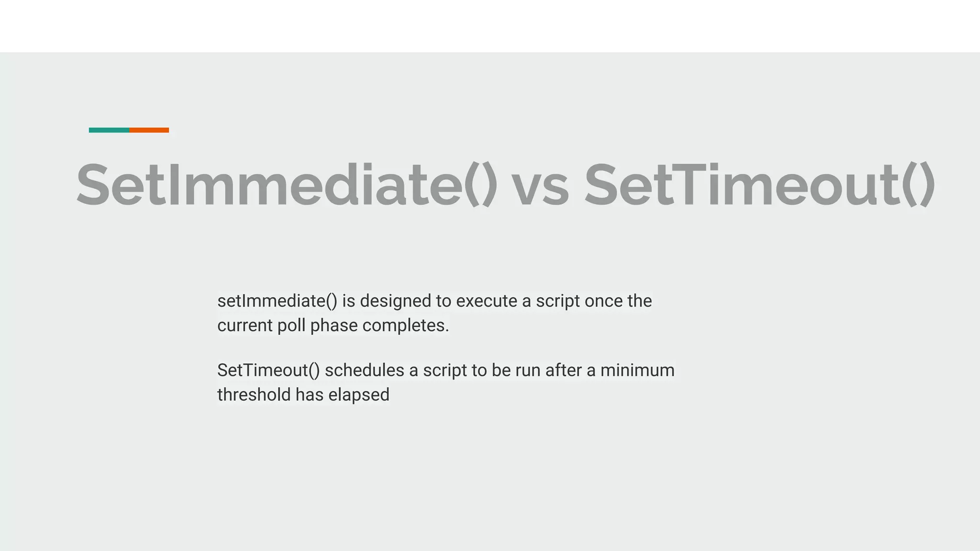Click the word "schedules" in second paragraph
This screenshot has height=551, width=980.
click(364, 370)
